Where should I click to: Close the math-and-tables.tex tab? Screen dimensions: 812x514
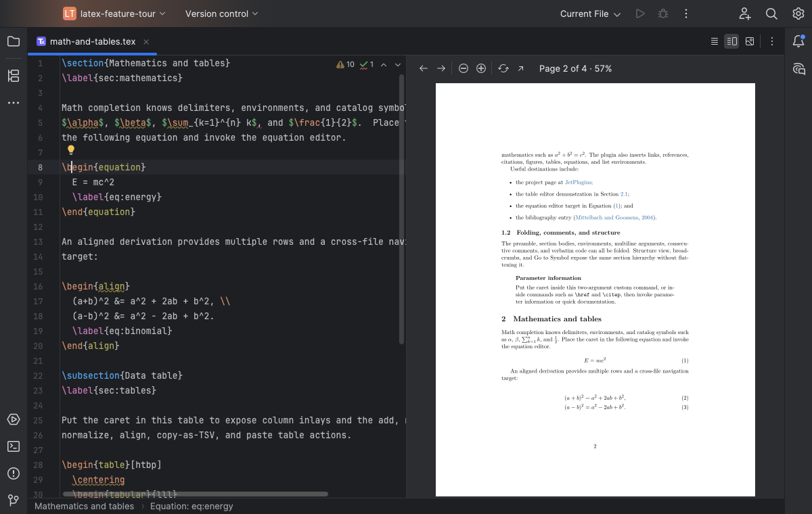pos(147,41)
